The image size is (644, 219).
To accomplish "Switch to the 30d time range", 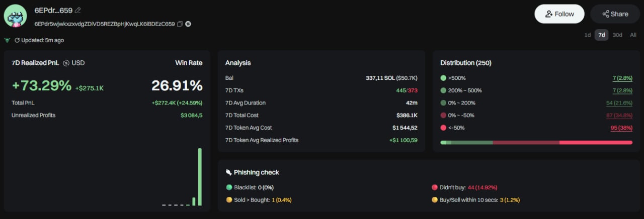I will click(x=617, y=35).
